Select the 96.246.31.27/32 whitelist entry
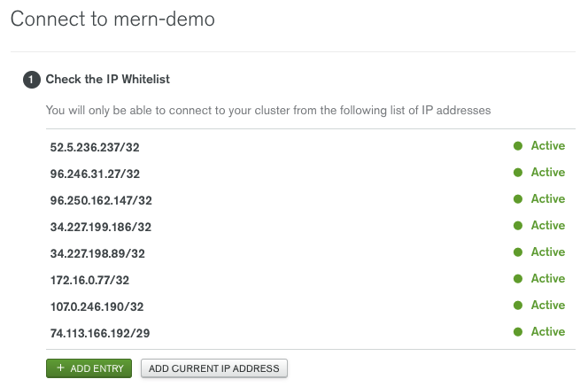Screen dimensions: 588x387 (95, 174)
